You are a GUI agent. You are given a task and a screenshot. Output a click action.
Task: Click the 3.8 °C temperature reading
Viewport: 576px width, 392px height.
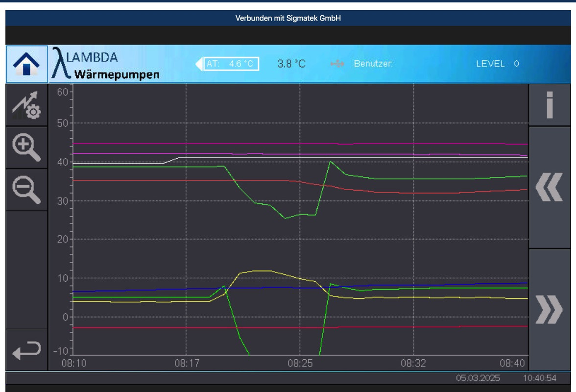[x=291, y=64]
